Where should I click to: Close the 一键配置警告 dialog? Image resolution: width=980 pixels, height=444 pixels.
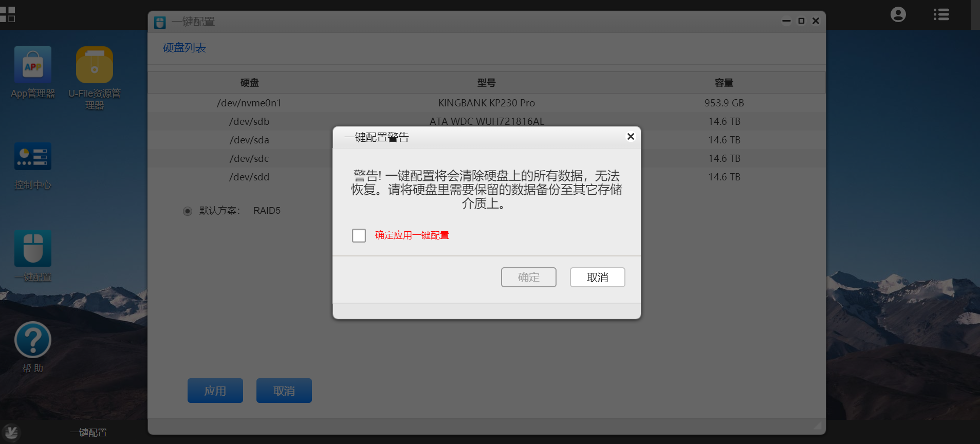click(x=631, y=136)
